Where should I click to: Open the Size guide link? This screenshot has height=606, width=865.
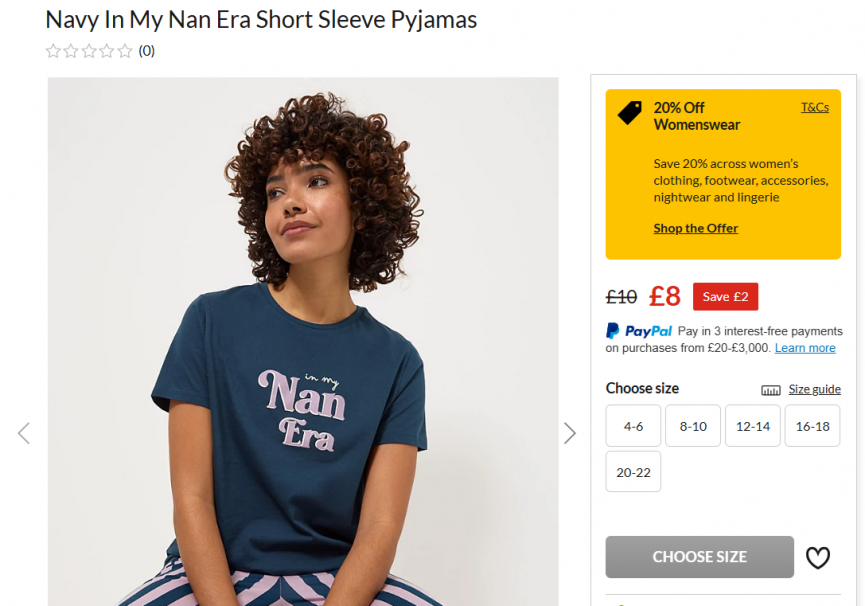click(814, 389)
